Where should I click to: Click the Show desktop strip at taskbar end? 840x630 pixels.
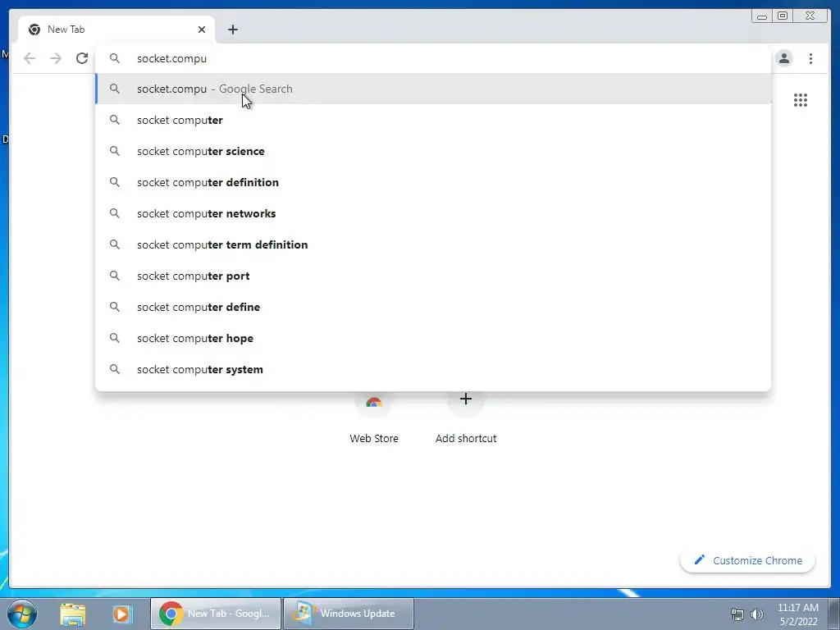(x=834, y=614)
